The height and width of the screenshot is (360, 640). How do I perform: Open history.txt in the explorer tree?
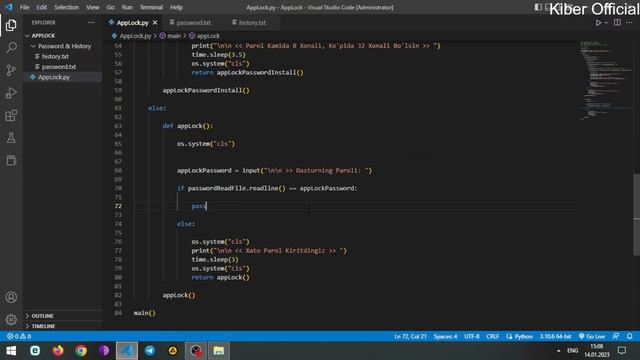click(x=55, y=56)
